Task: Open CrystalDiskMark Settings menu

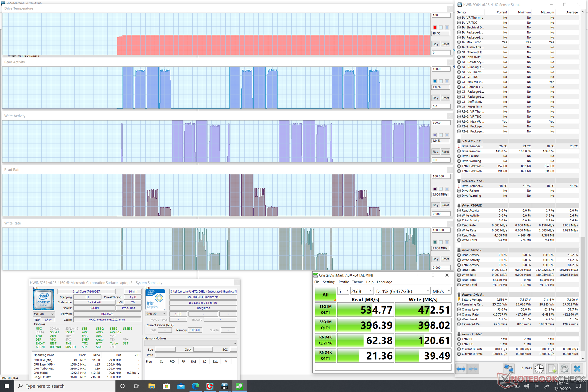Action: [329, 282]
